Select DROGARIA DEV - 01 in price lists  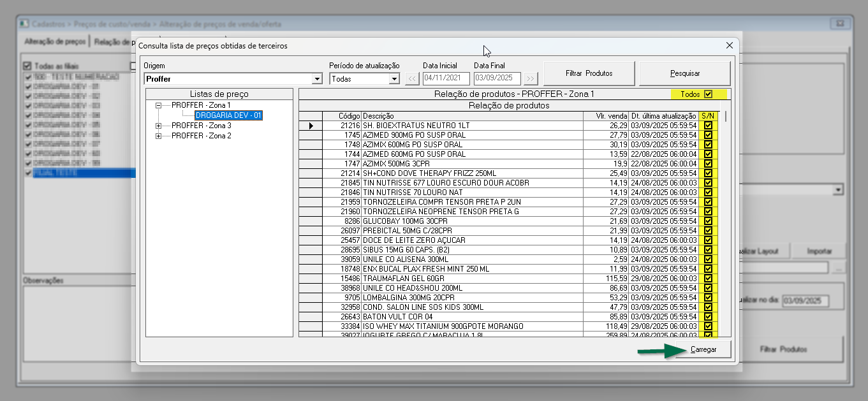pyautogui.click(x=228, y=115)
